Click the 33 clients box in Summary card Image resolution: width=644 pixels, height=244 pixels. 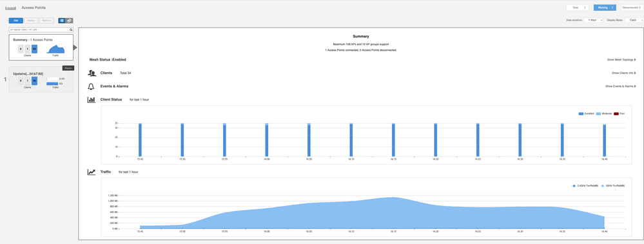(35, 49)
